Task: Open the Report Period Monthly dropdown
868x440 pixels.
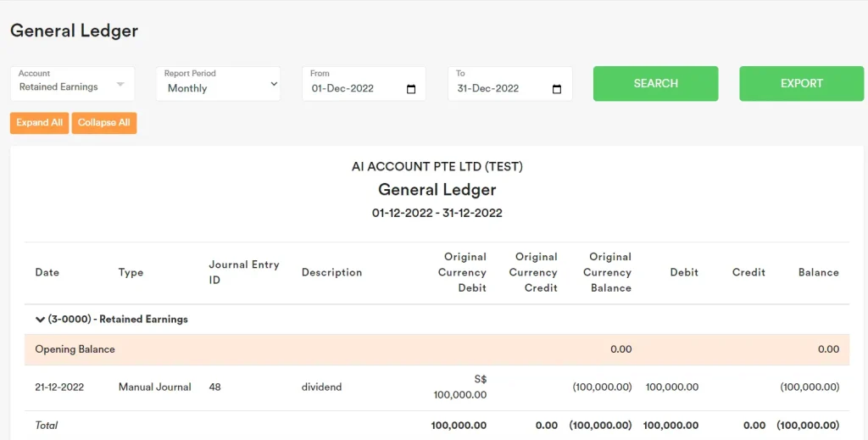Action: point(218,84)
